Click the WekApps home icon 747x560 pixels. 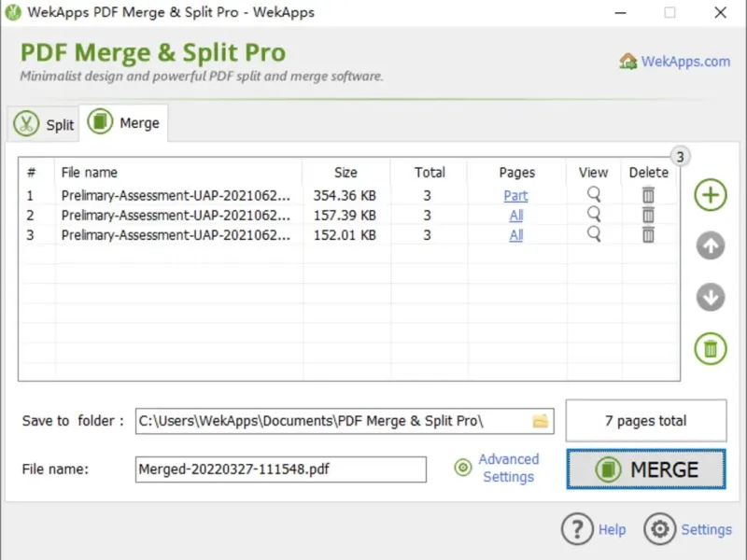[627, 61]
